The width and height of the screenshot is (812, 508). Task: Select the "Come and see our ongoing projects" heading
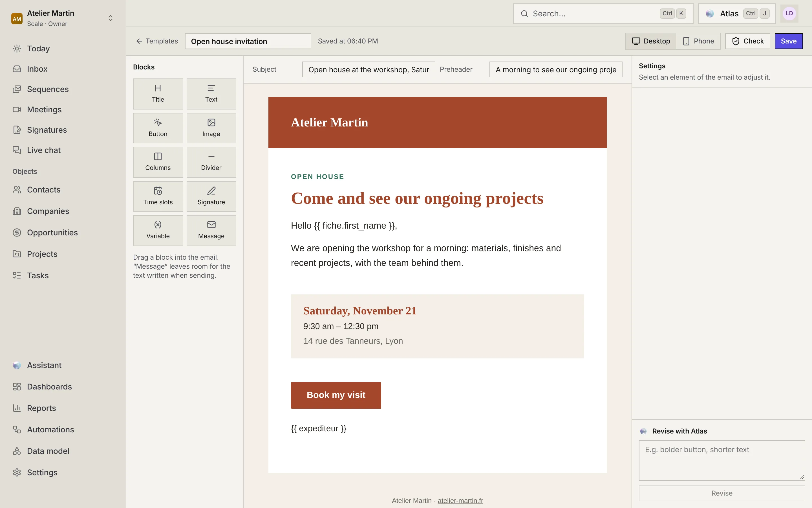(x=417, y=198)
